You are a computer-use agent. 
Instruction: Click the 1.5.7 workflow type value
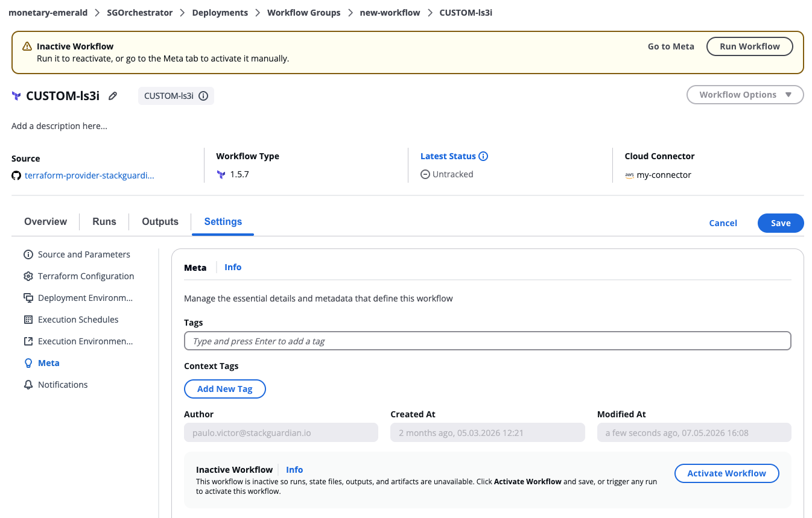[x=239, y=174]
